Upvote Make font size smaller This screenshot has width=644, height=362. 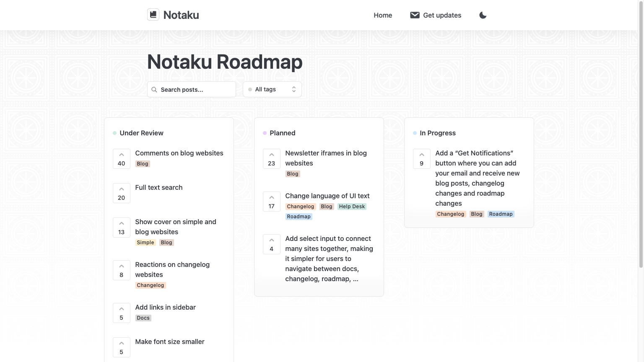(122, 347)
